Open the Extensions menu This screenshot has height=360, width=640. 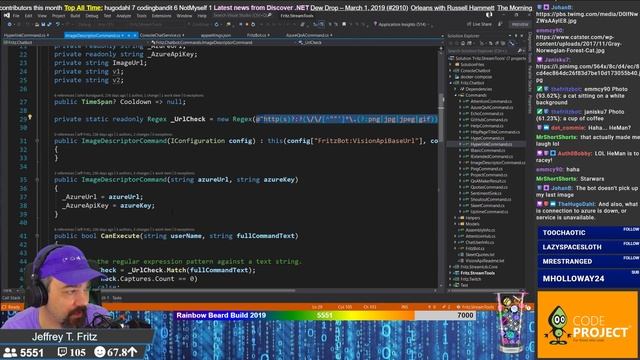pyautogui.click(x=162, y=16)
